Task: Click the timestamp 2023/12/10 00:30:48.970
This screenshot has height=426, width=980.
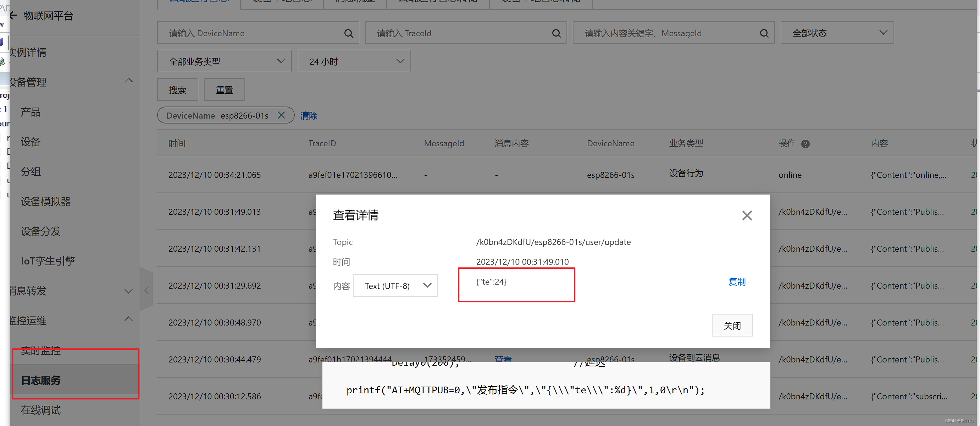Action: (215, 323)
